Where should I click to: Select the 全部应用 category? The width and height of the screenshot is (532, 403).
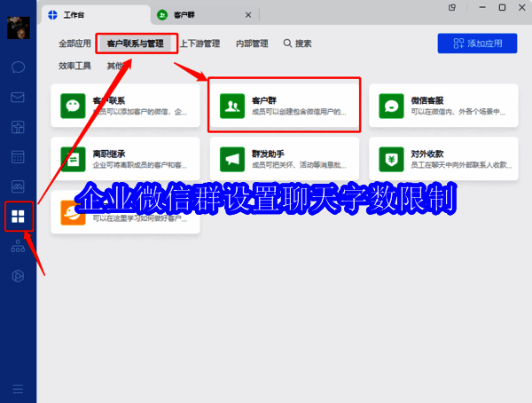tap(74, 43)
